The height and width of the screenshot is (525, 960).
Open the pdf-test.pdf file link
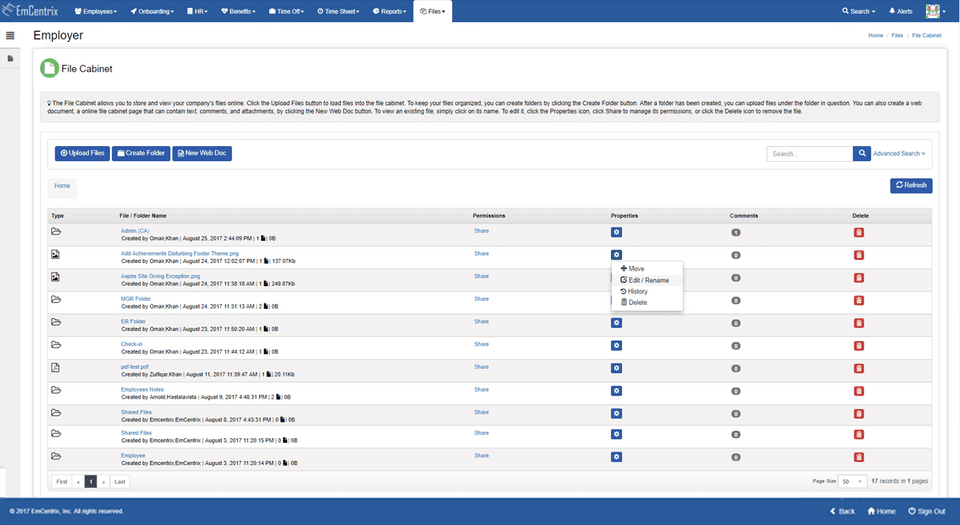coord(135,367)
